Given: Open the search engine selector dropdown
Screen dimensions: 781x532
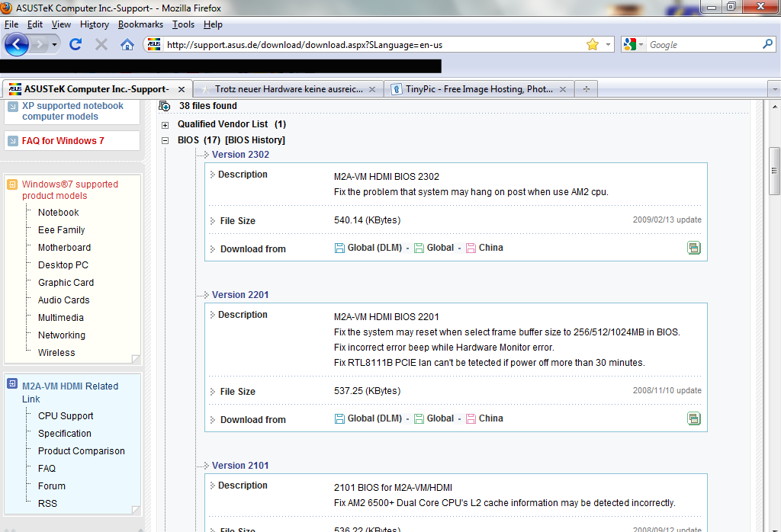Looking at the screenshot, I should 641,45.
